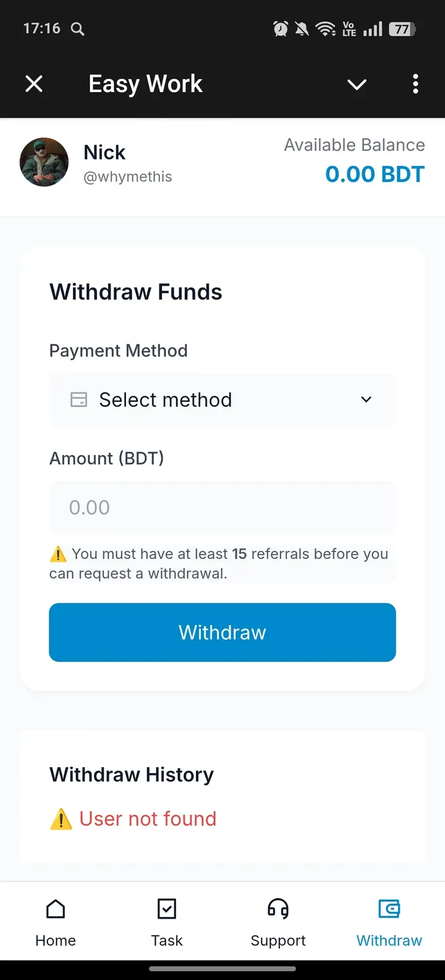This screenshot has width=445, height=980.
Task: Click the payment card icon in Select method field
Action: pyautogui.click(x=78, y=399)
